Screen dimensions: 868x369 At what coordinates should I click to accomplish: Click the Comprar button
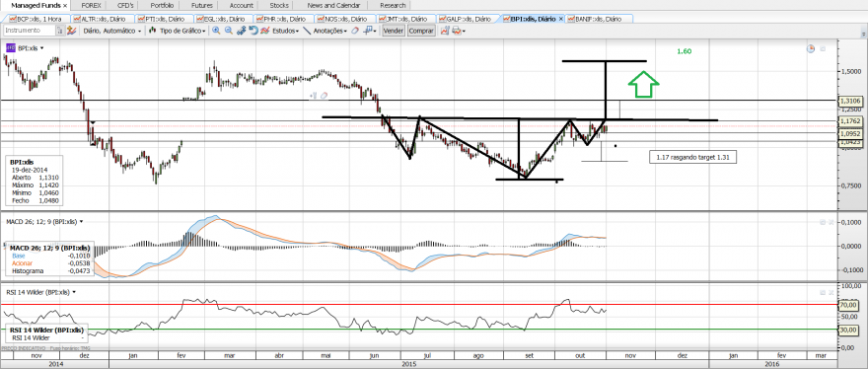[421, 31]
